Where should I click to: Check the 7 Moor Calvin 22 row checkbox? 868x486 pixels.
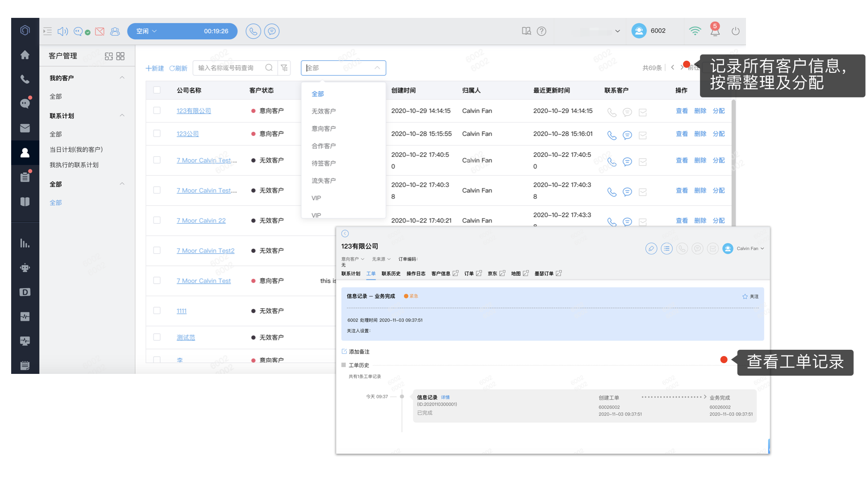pos(157,220)
